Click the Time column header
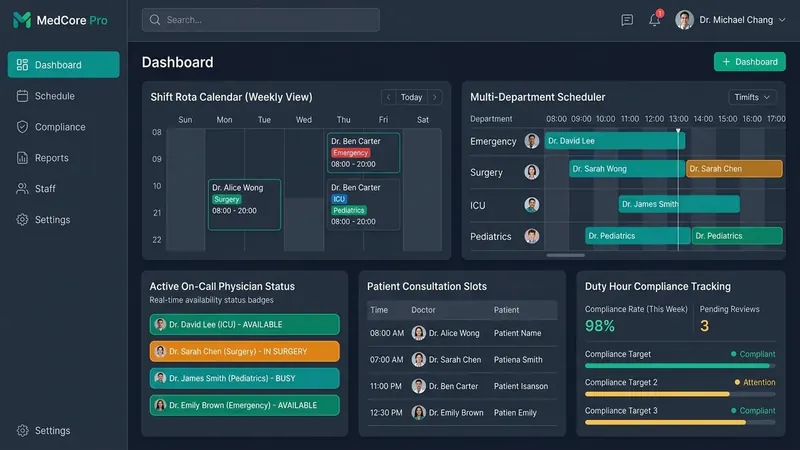Viewport: 800px width, 450px height. pos(379,310)
